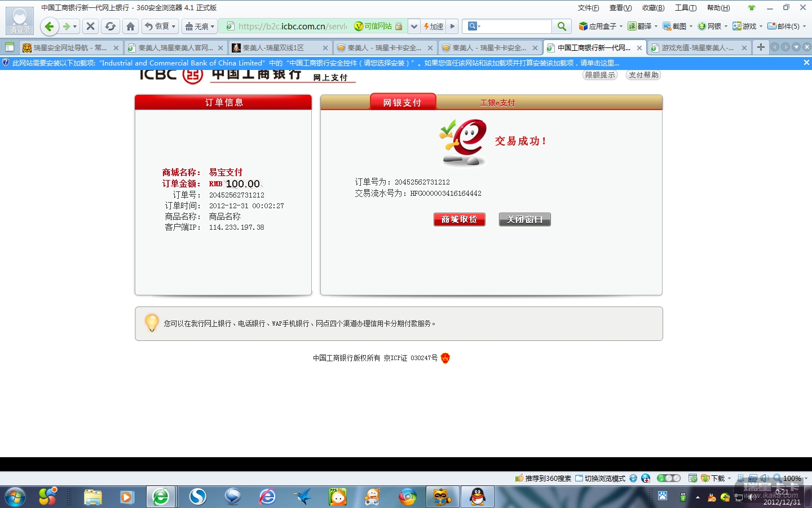Stop loading with the X toolbar button

90,27
